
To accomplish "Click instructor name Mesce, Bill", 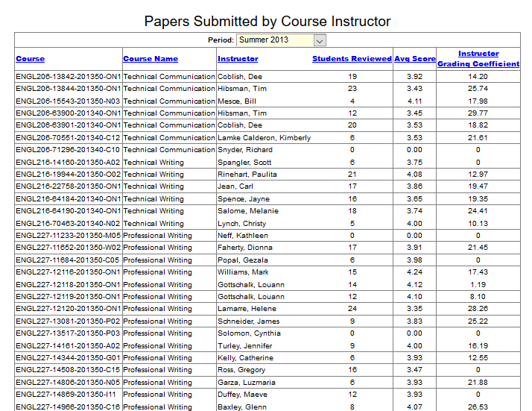I will [237, 101].
